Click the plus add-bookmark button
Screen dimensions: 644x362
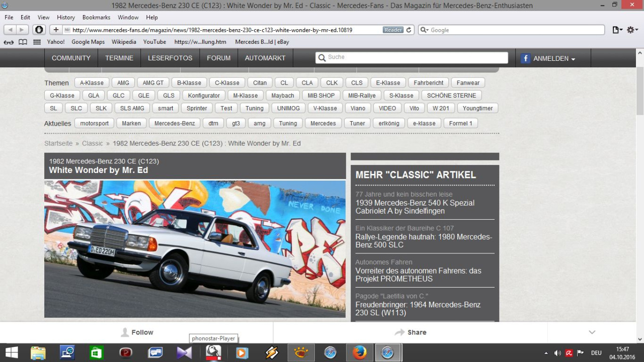(56, 30)
